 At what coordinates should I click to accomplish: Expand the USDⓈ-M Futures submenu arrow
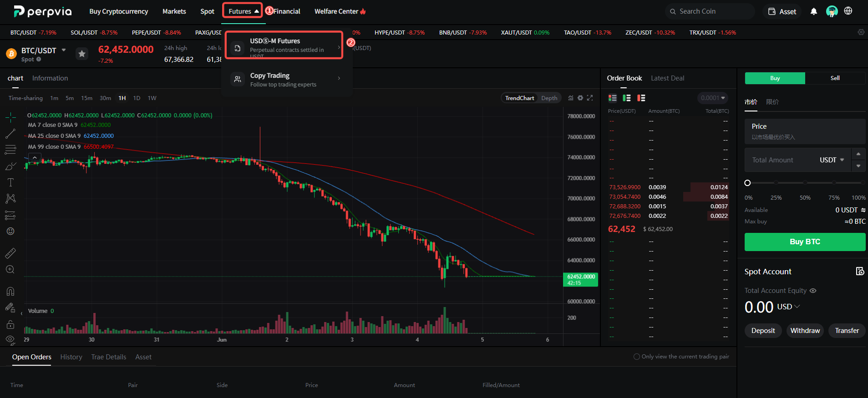pos(339,47)
